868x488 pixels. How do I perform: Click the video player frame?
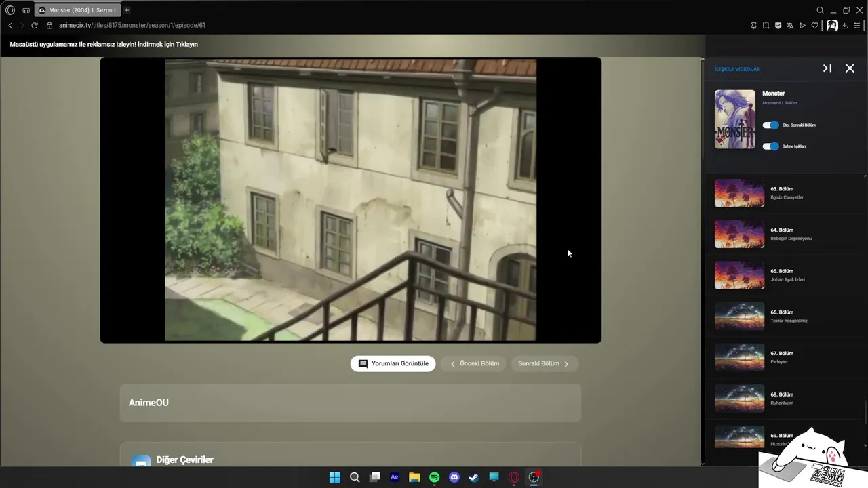pos(351,200)
